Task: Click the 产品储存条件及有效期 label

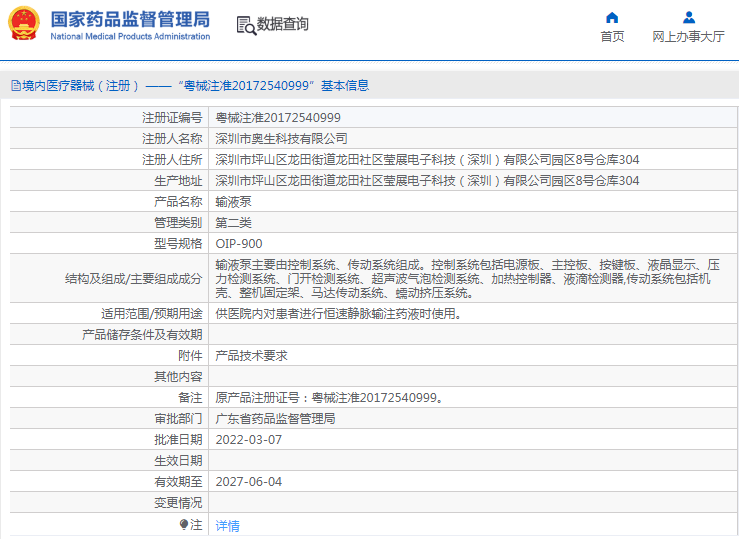Action: coord(142,335)
